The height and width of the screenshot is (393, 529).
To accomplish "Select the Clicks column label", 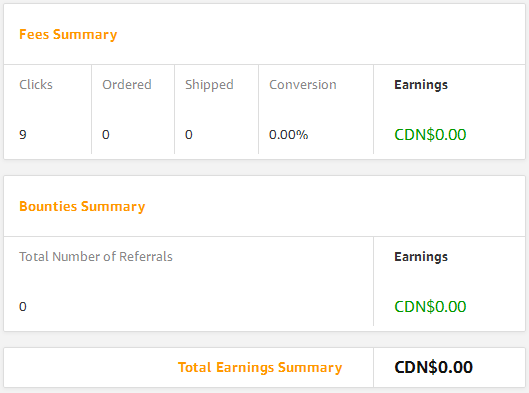I will (x=36, y=85).
